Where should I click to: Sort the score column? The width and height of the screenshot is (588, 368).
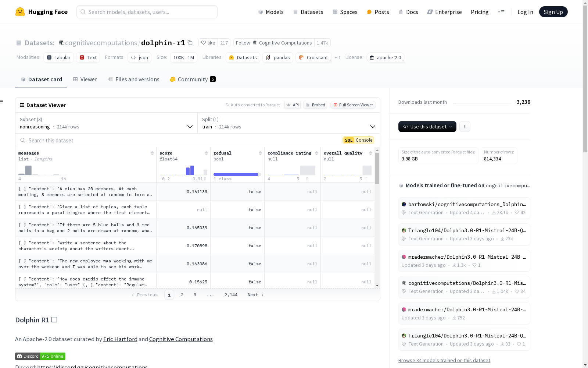206,153
